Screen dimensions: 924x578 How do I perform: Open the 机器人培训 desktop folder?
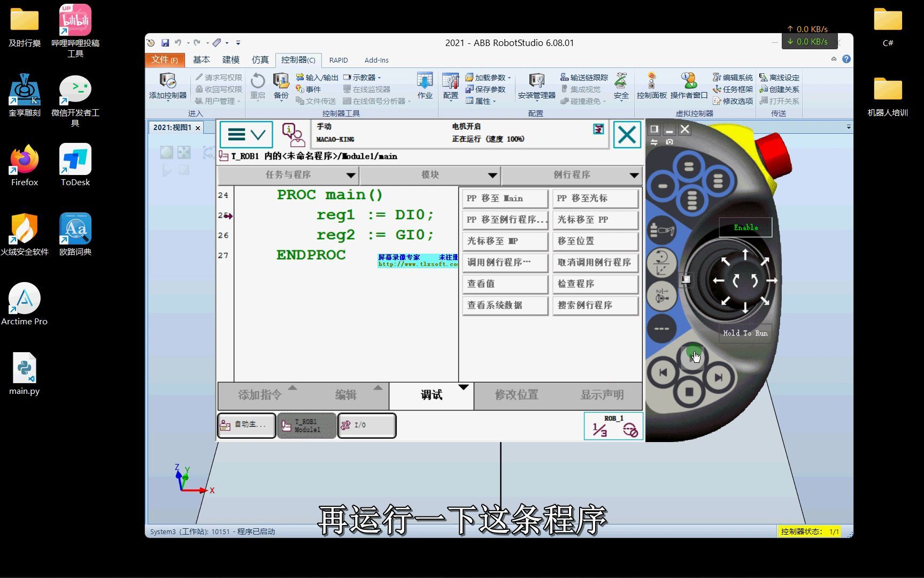pos(888,96)
